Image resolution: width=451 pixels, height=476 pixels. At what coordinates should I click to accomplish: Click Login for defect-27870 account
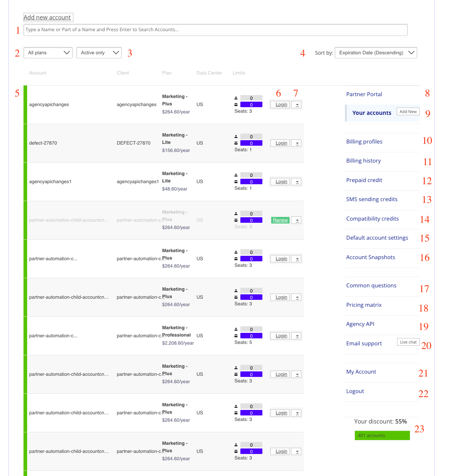coord(281,143)
